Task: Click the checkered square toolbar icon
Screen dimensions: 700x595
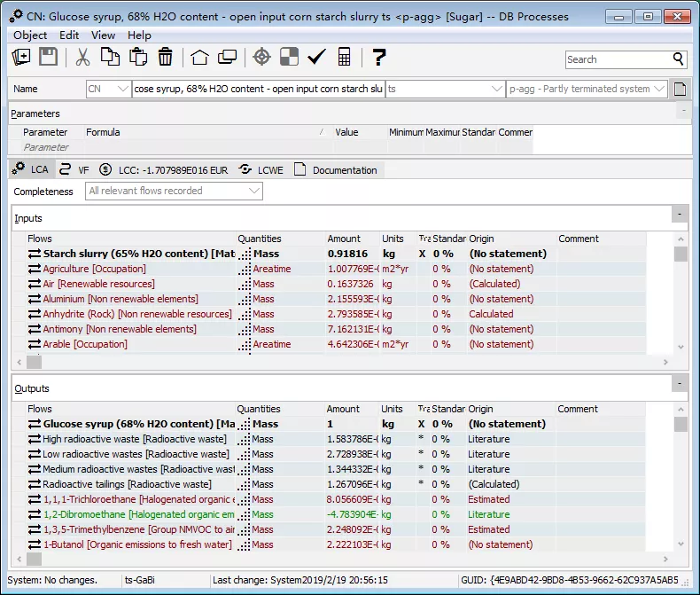Action: (289, 57)
